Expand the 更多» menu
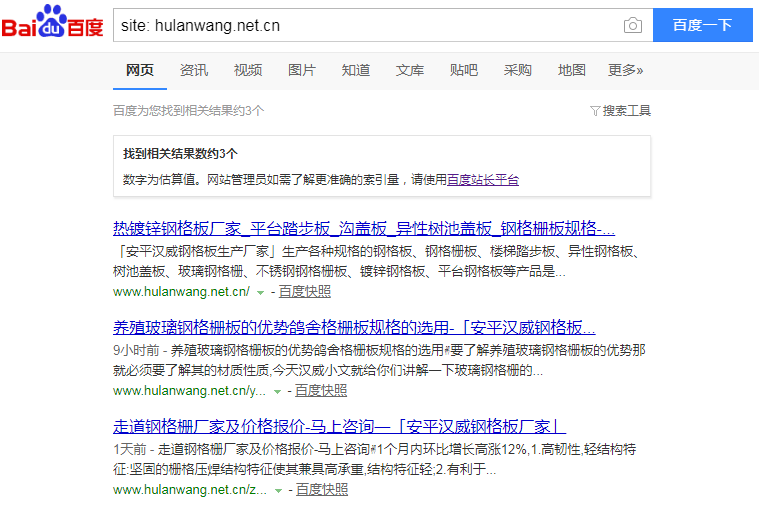Viewport: 759px width, 508px height. coord(625,70)
